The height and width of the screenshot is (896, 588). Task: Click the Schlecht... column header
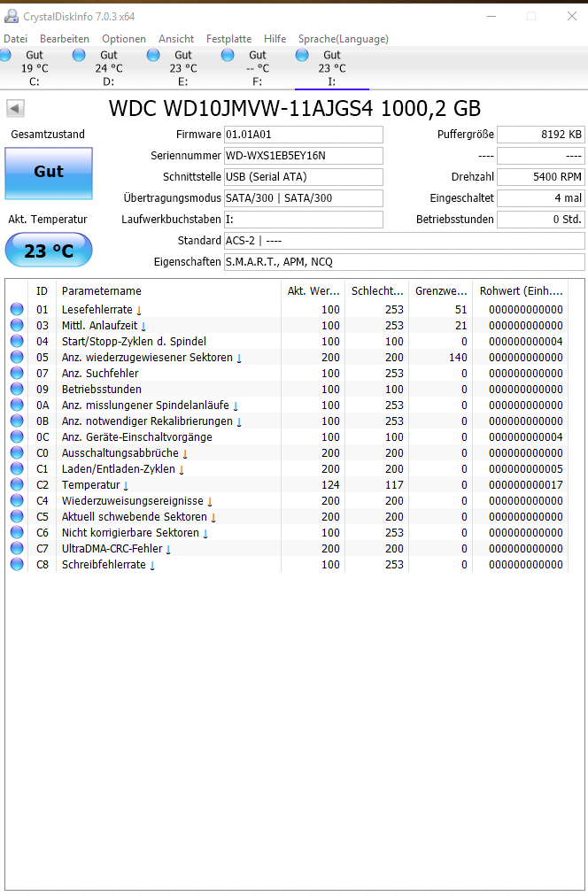click(377, 291)
